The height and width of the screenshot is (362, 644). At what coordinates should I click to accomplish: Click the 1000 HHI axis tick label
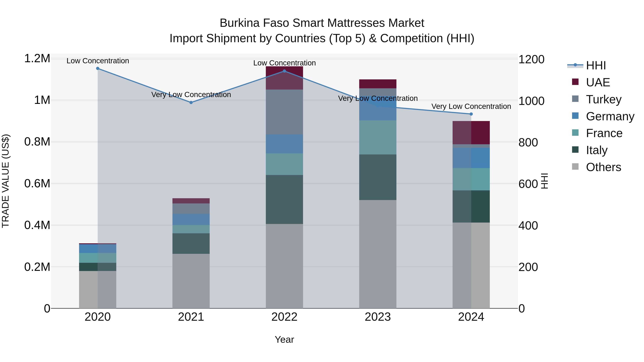(x=531, y=101)
